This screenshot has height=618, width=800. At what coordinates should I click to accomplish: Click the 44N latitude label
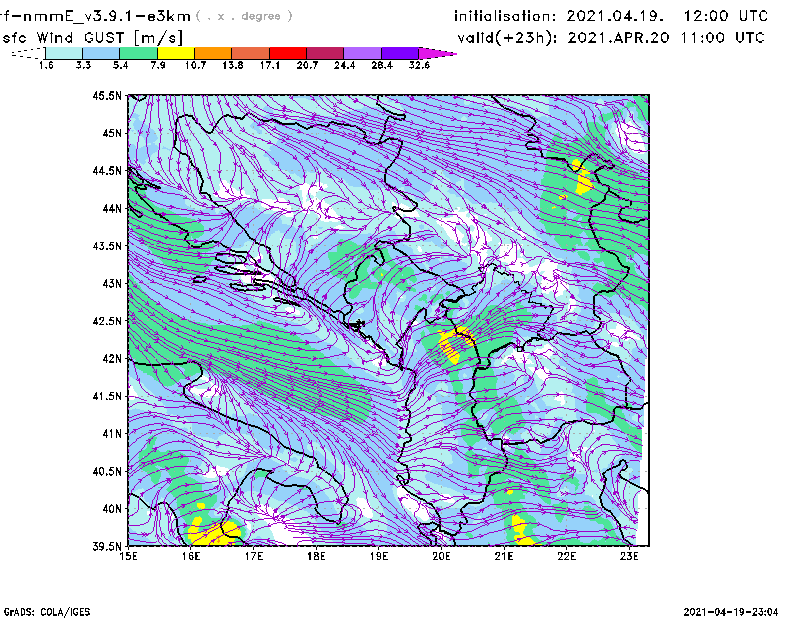(112, 208)
